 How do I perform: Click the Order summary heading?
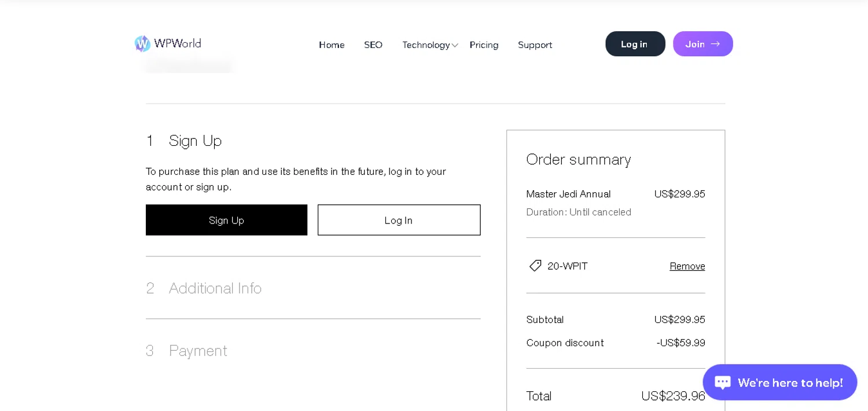click(579, 159)
